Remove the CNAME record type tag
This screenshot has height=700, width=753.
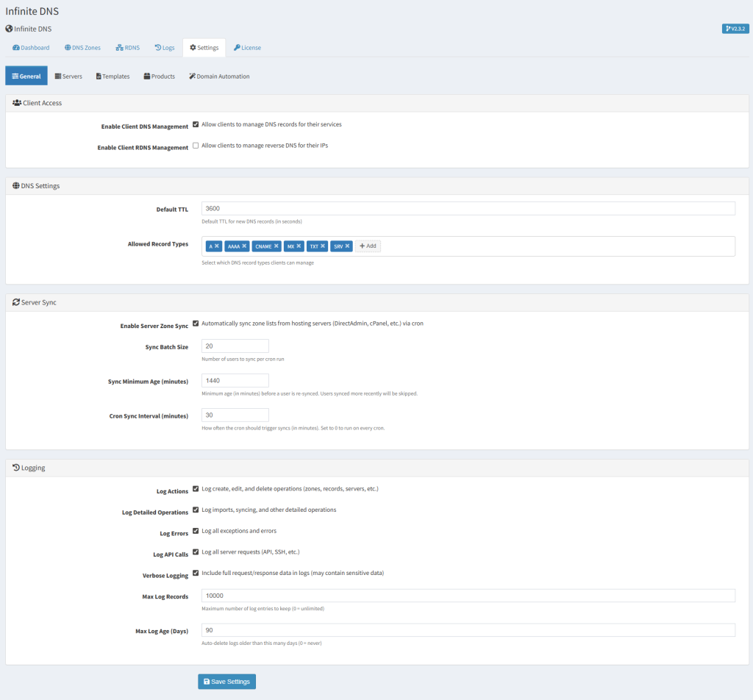tap(275, 246)
